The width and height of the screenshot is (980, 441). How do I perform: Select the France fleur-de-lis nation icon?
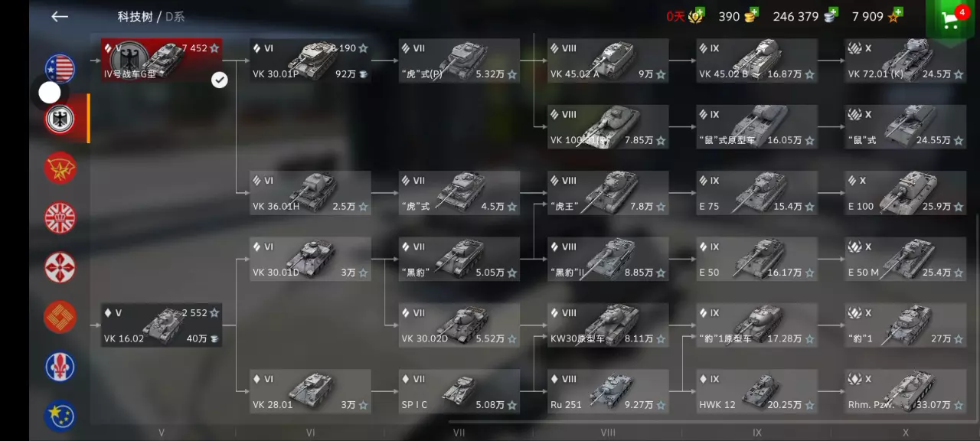(60, 367)
